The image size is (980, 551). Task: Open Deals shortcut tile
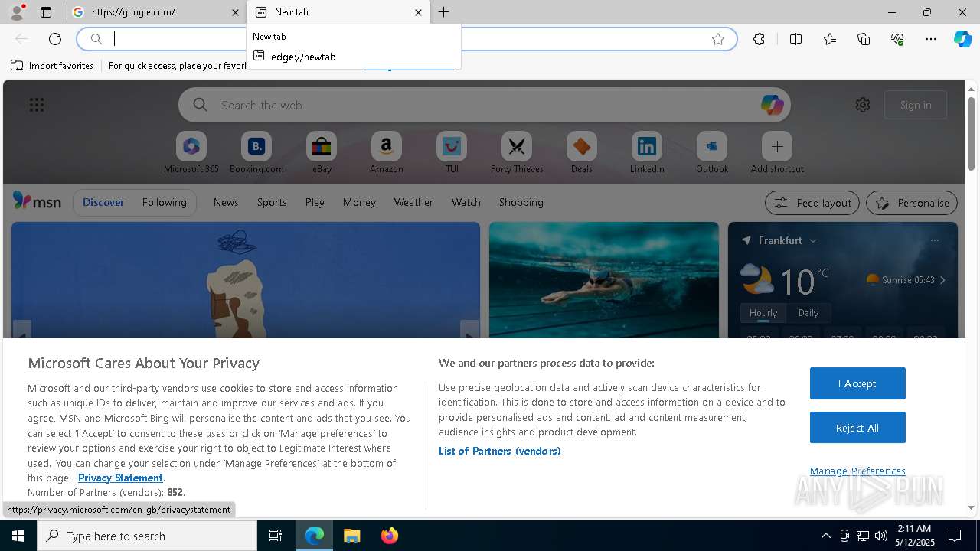click(x=582, y=152)
